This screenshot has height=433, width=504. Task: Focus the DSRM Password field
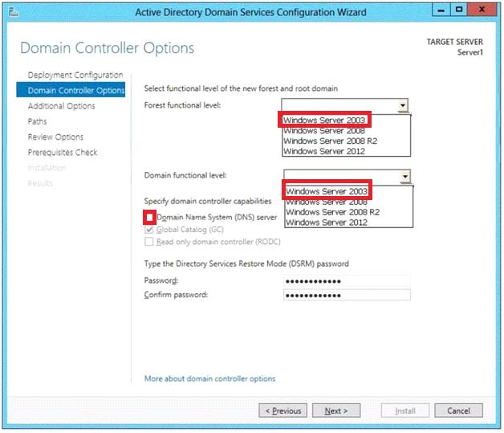click(x=347, y=281)
